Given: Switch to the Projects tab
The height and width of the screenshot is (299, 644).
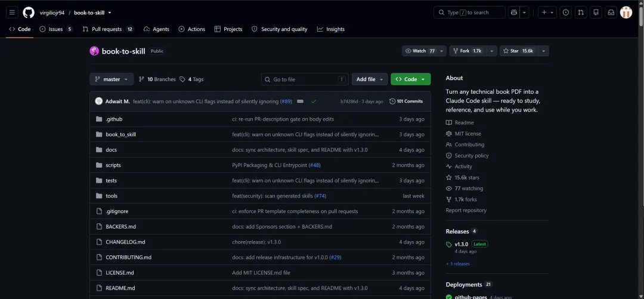Looking at the screenshot, I should click(x=228, y=29).
